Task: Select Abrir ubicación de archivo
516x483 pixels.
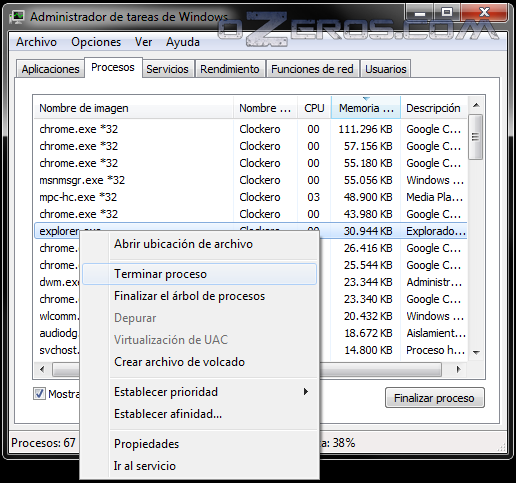Action: click(199, 244)
